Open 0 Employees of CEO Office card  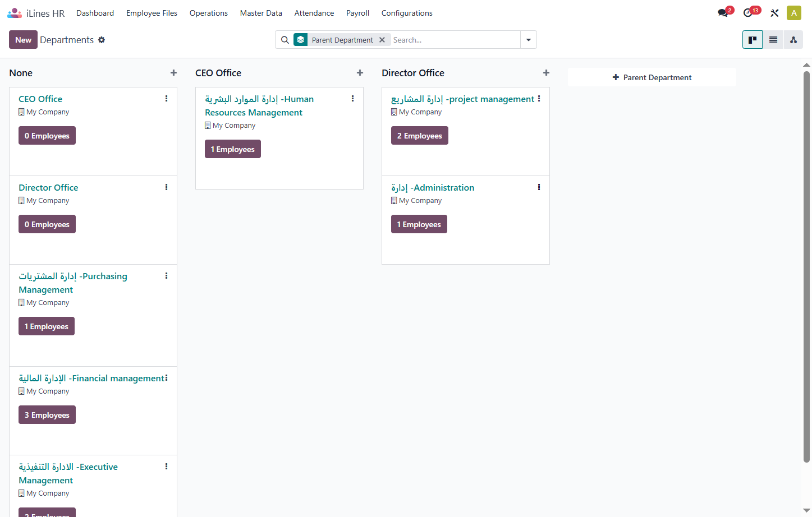[47, 136]
